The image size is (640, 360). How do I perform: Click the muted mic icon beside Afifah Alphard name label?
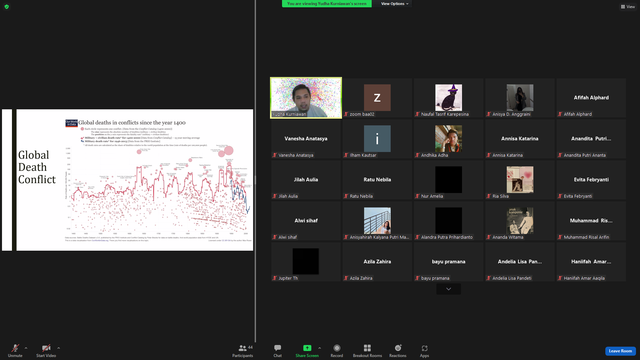click(x=560, y=114)
